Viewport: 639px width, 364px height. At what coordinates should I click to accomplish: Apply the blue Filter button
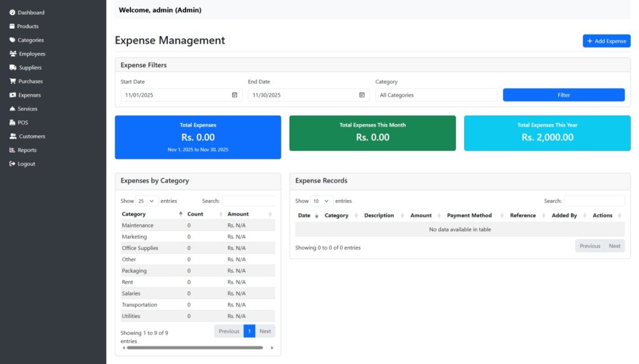[x=563, y=95]
